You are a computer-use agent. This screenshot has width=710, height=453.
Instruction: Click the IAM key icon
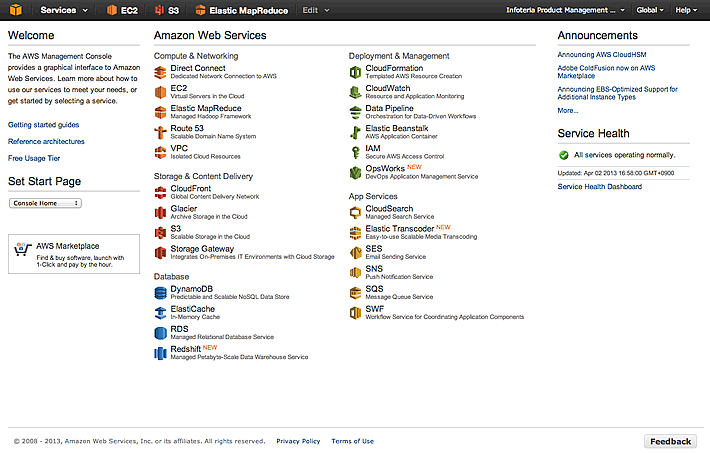[355, 152]
